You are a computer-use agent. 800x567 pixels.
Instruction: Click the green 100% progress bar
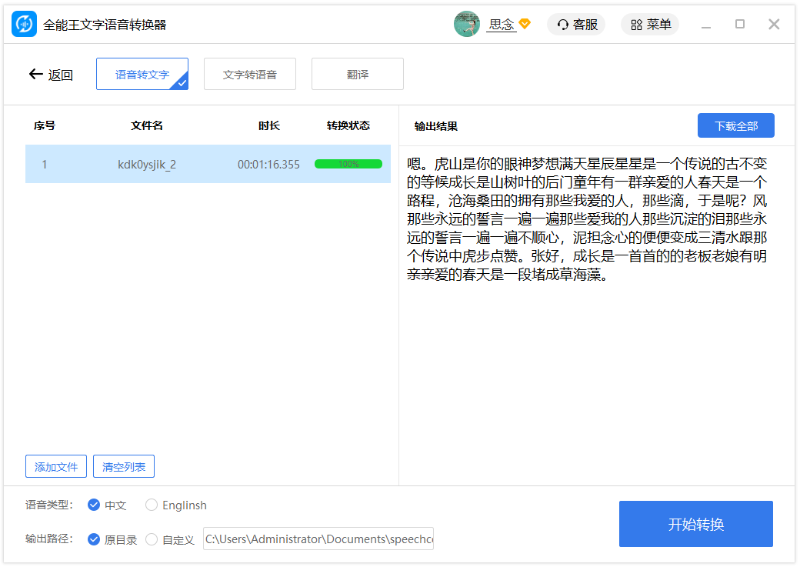pos(348,164)
